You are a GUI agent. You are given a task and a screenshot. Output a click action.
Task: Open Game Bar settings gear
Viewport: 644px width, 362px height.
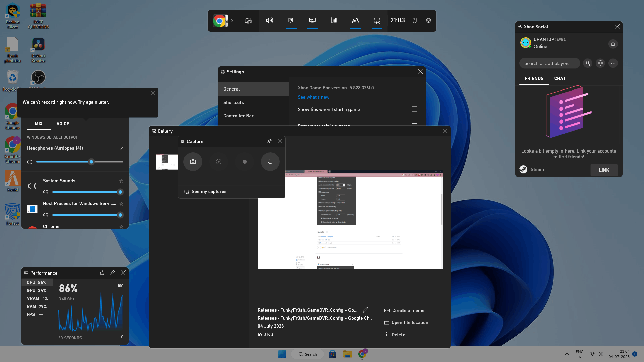[428, 21]
